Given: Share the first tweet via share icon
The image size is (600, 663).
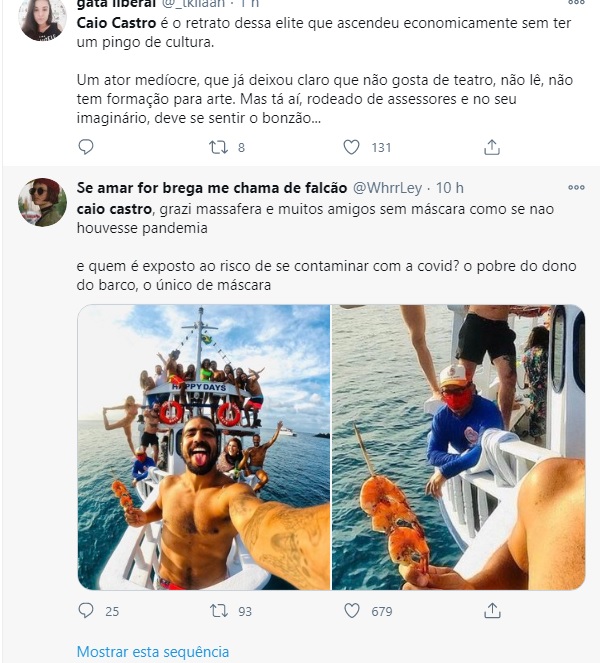Looking at the screenshot, I should (x=492, y=147).
